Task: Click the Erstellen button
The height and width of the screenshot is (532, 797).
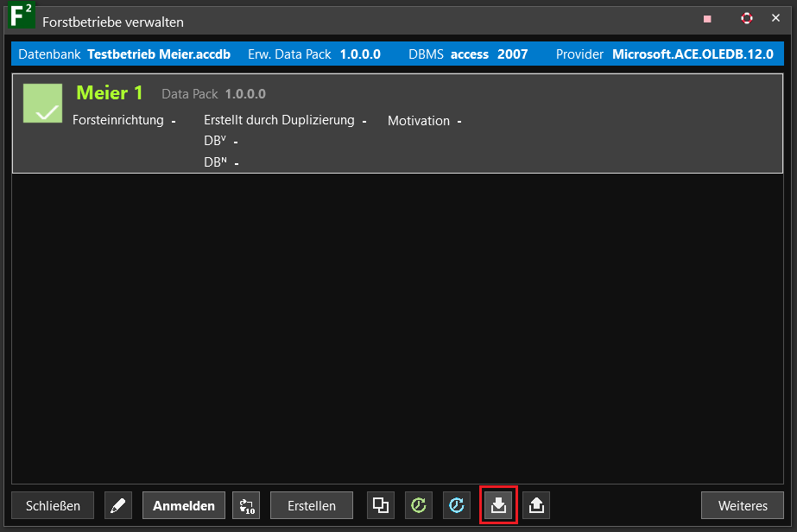Action: point(311,505)
